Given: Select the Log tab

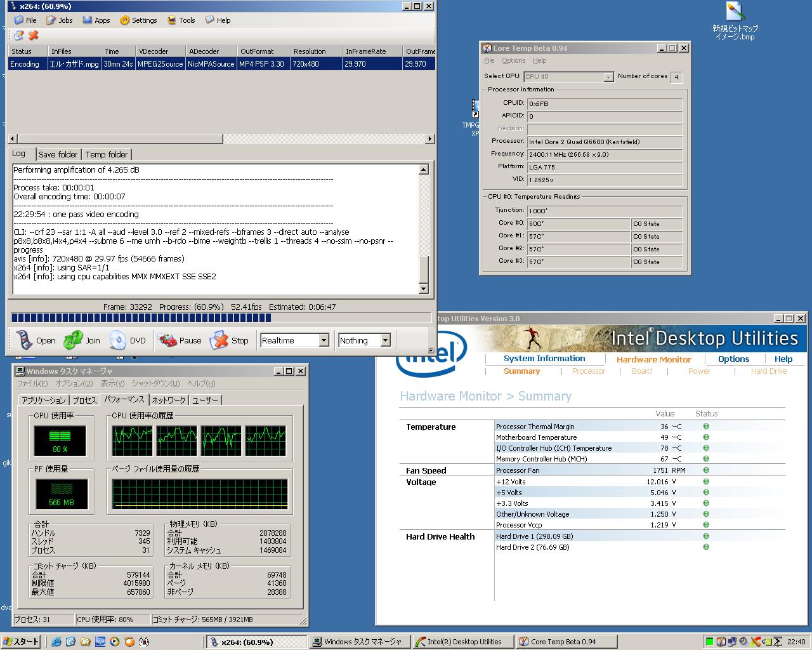Looking at the screenshot, I should click(x=20, y=154).
